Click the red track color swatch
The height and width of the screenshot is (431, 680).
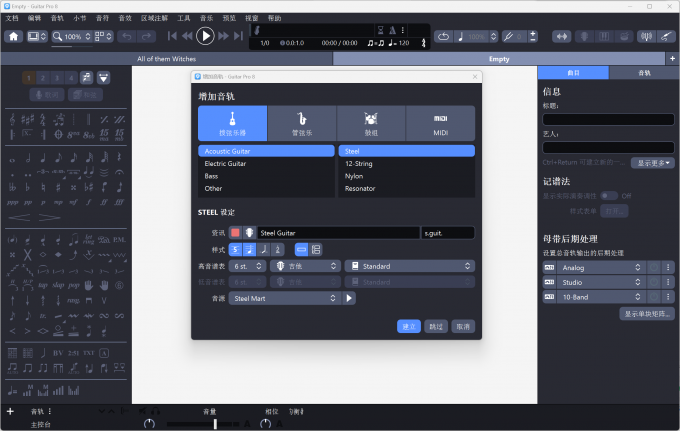[235, 232]
